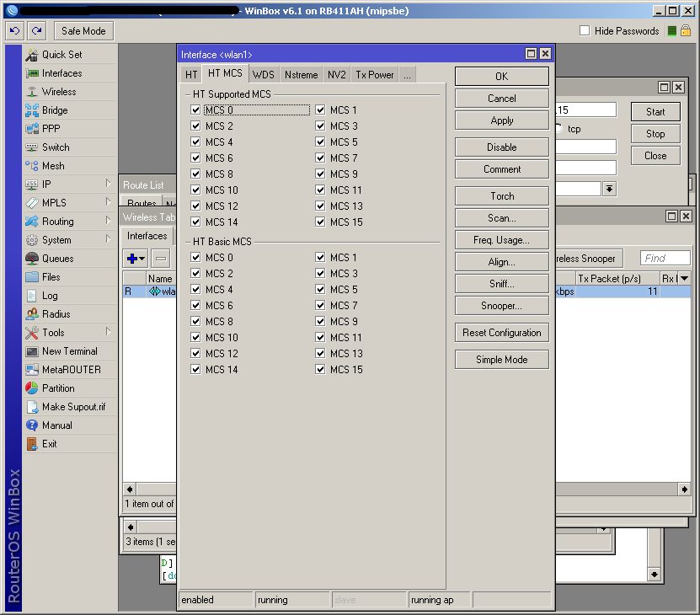Viewport: 700px width, 615px height.
Task: Uncheck MCS 10 under HT Basic MCS
Action: click(195, 337)
